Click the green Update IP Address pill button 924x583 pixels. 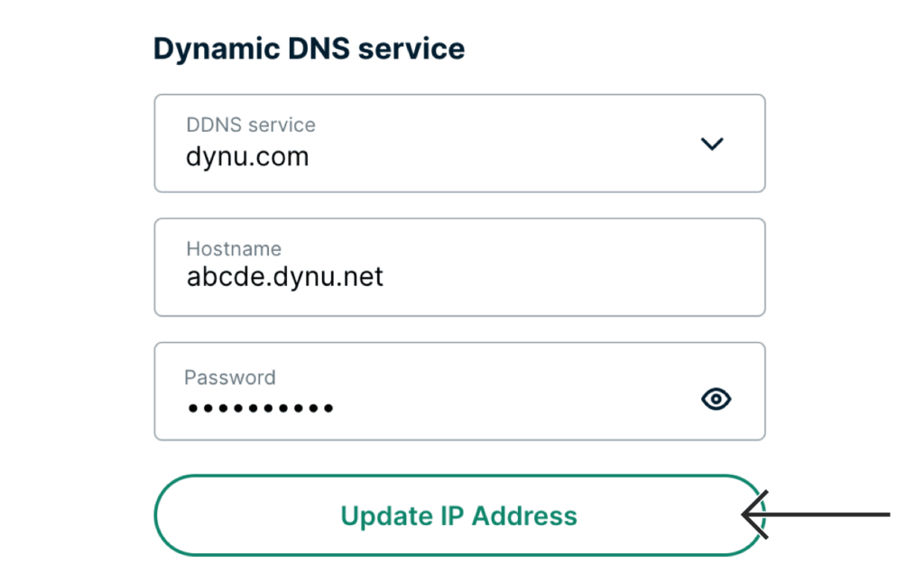pos(459,515)
